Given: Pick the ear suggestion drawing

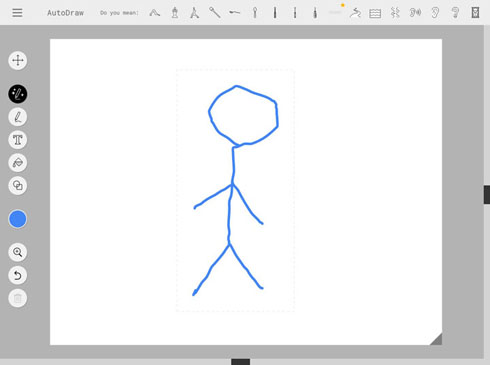Looking at the screenshot, I should tap(435, 13).
